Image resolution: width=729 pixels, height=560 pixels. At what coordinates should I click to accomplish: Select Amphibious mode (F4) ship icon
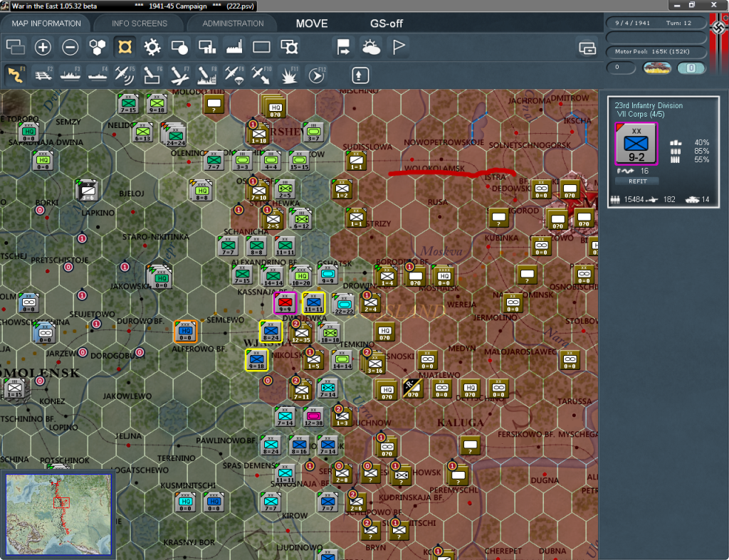point(98,75)
